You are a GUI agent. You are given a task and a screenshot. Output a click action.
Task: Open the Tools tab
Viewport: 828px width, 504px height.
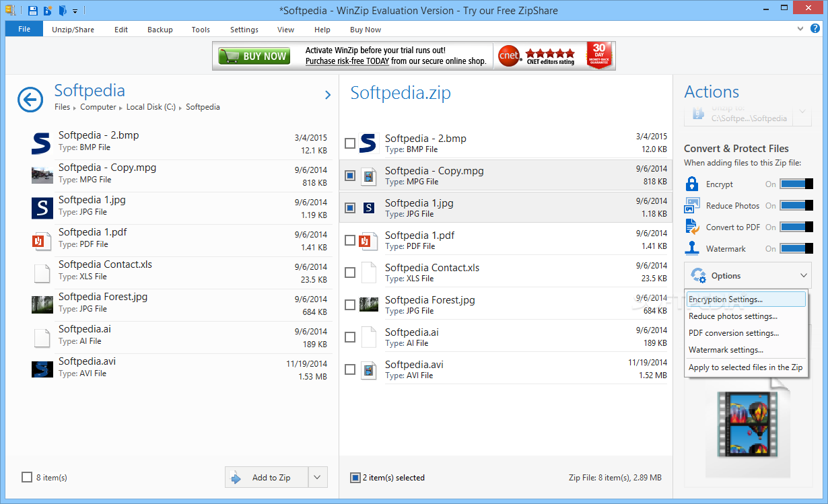(x=201, y=30)
